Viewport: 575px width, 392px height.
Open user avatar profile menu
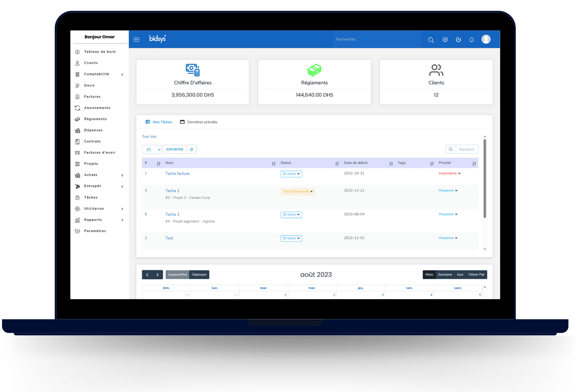[486, 39]
